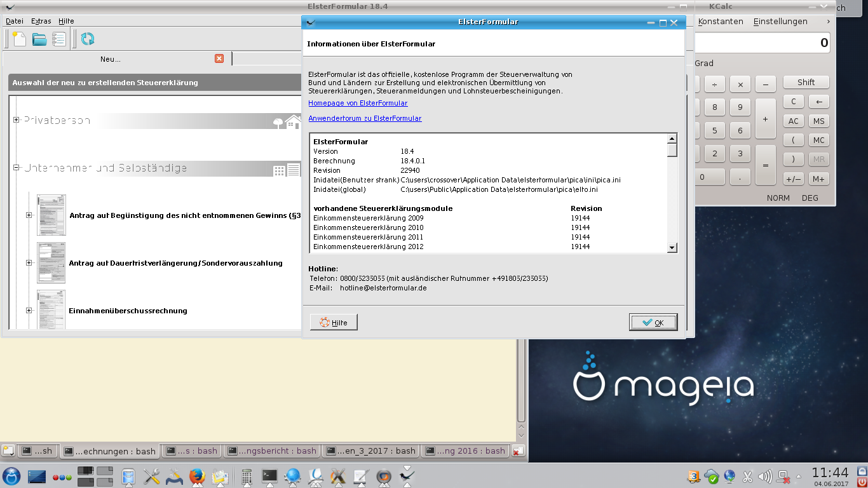Click the version list scroll-up arrow
The width and height of the screenshot is (868, 488).
pos(672,139)
